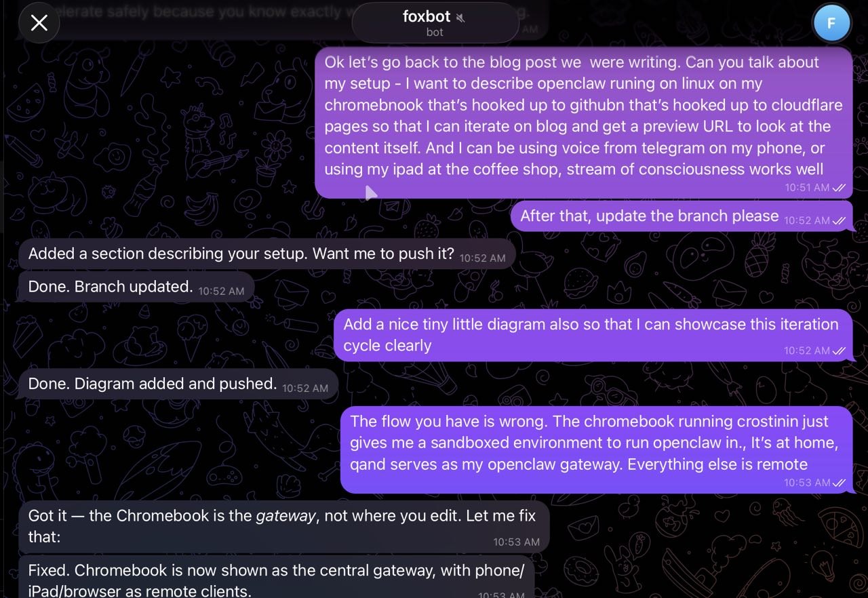Image resolution: width=868 pixels, height=598 pixels.
Task: Tap the "Done. Branch updated." message bubble
Action: tap(111, 287)
